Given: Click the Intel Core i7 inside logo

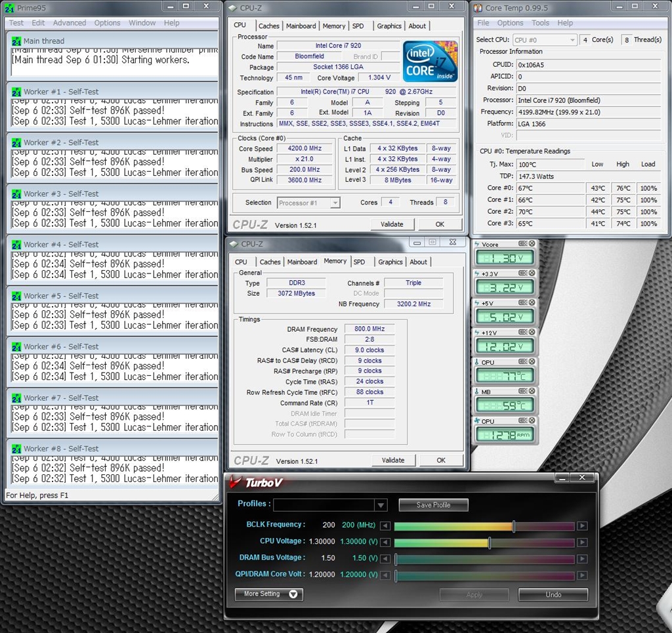Looking at the screenshot, I should 430,61.
